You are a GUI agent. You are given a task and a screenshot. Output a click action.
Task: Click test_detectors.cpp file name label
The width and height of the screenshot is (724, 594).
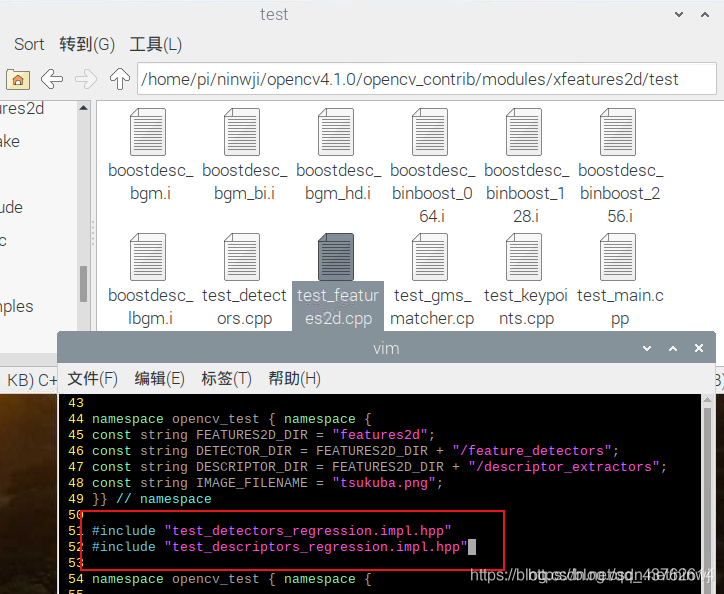pyautogui.click(x=244, y=307)
